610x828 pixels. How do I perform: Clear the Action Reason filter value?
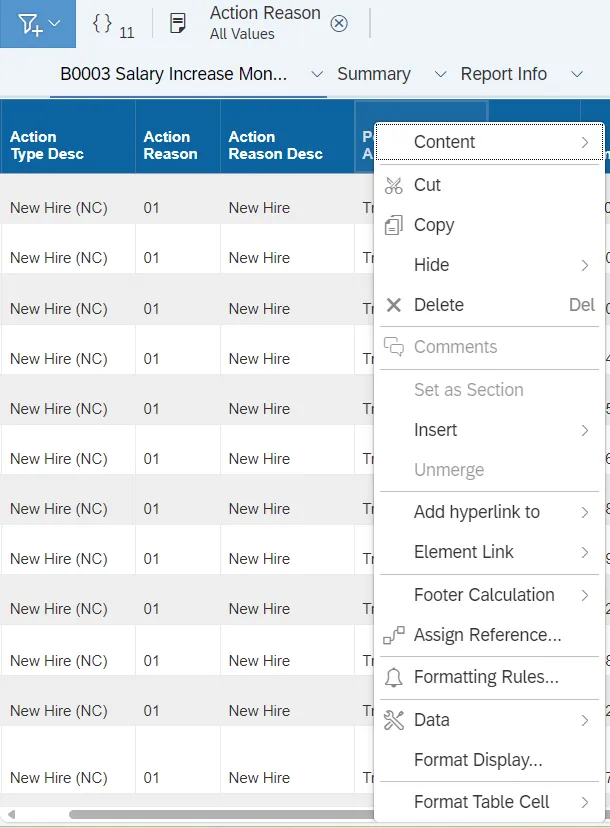(x=339, y=24)
